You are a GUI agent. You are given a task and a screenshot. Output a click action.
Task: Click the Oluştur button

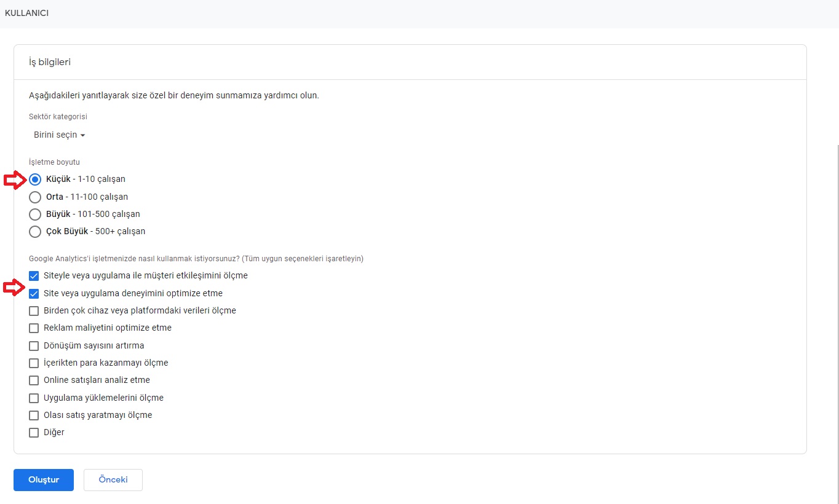coord(44,480)
